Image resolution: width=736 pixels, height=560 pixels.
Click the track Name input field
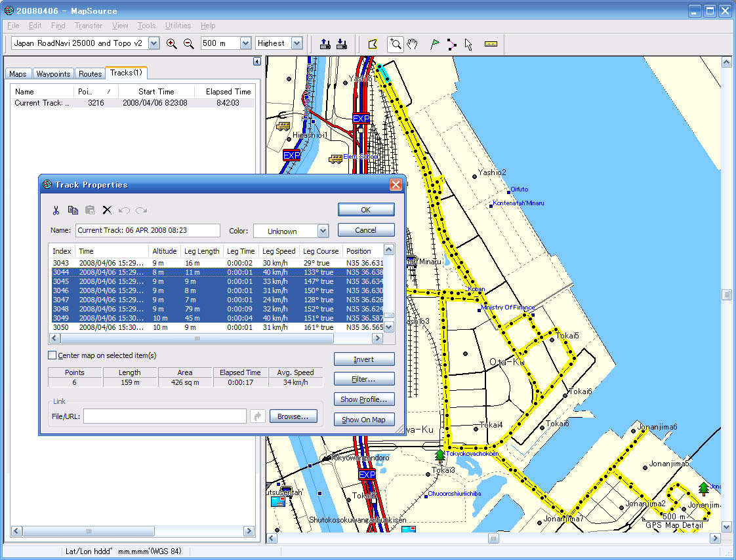pos(148,230)
